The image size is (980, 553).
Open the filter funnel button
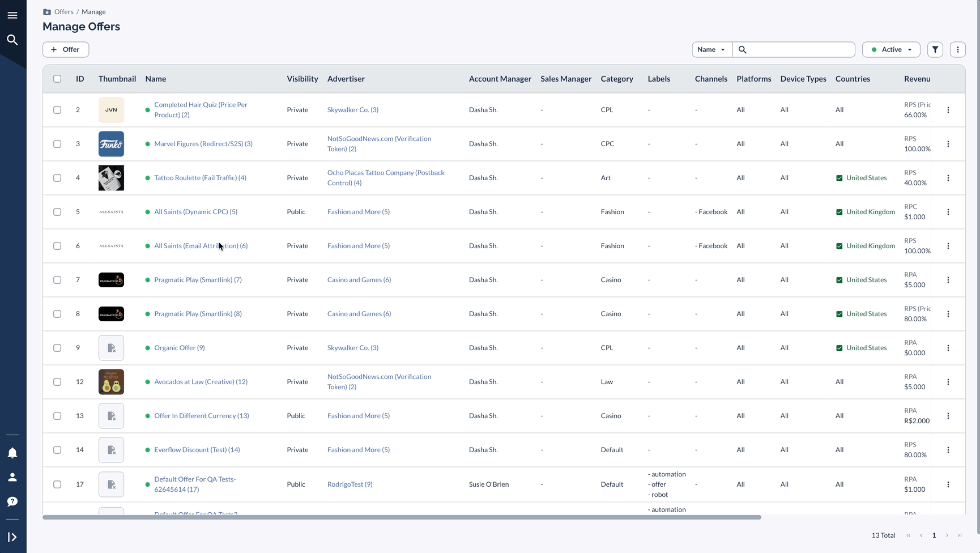click(935, 49)
